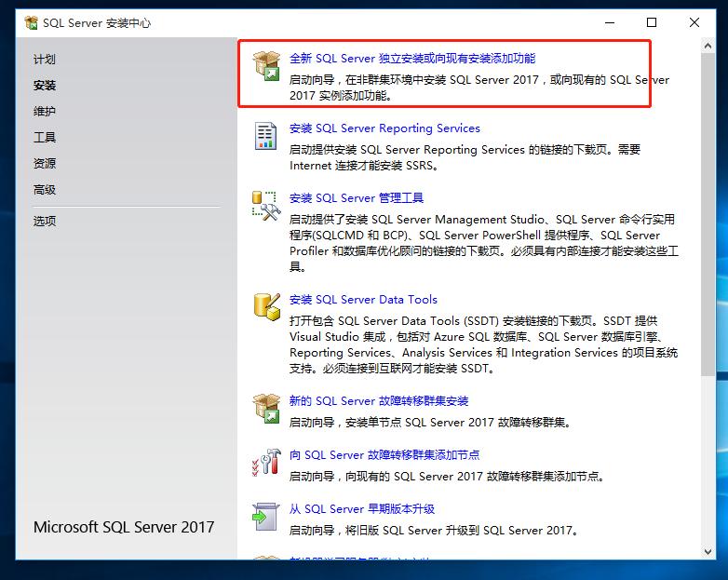Click the SQL Server Data Tools cylinder icon
728x580 pixels.
[267, 307]
